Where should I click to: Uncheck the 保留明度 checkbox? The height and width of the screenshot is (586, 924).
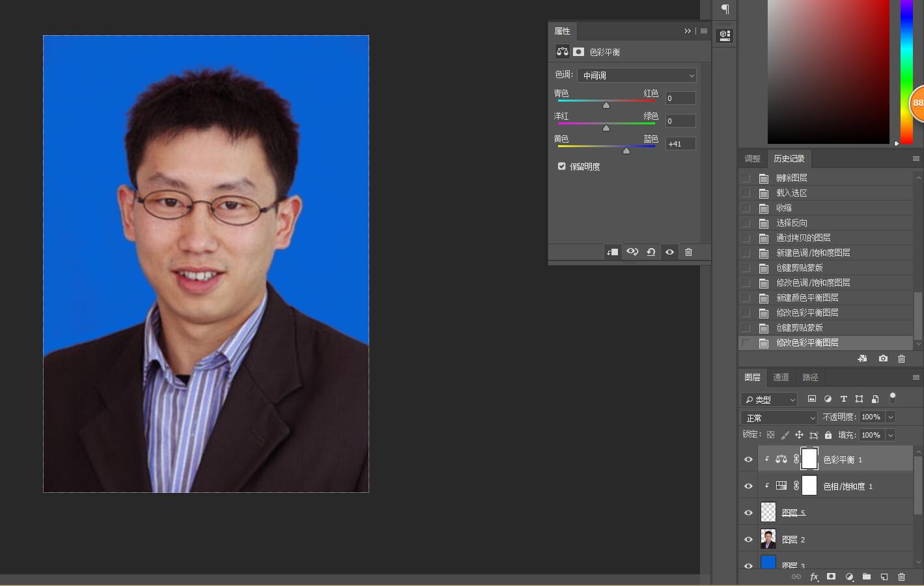[x=561, y=166]
